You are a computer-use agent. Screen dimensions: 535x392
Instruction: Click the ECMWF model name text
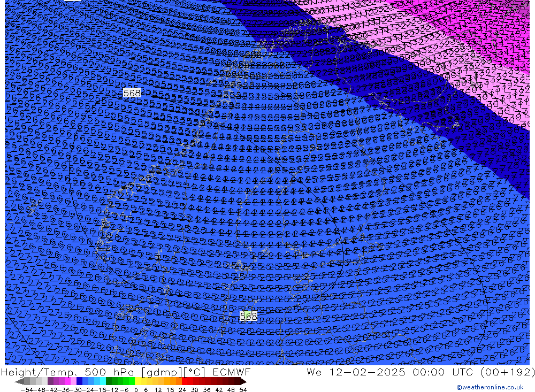coord(232,372)
